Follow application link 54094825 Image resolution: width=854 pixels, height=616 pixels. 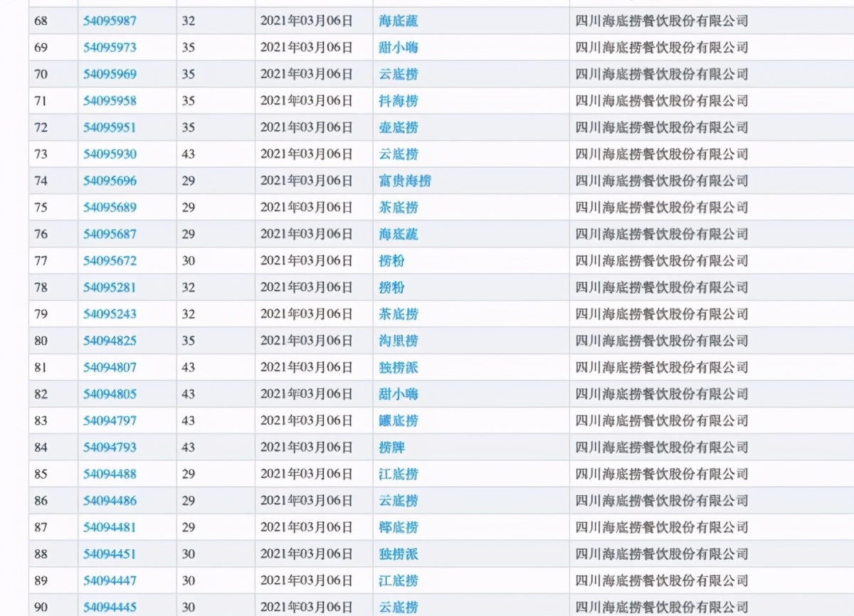coord(110,341)
